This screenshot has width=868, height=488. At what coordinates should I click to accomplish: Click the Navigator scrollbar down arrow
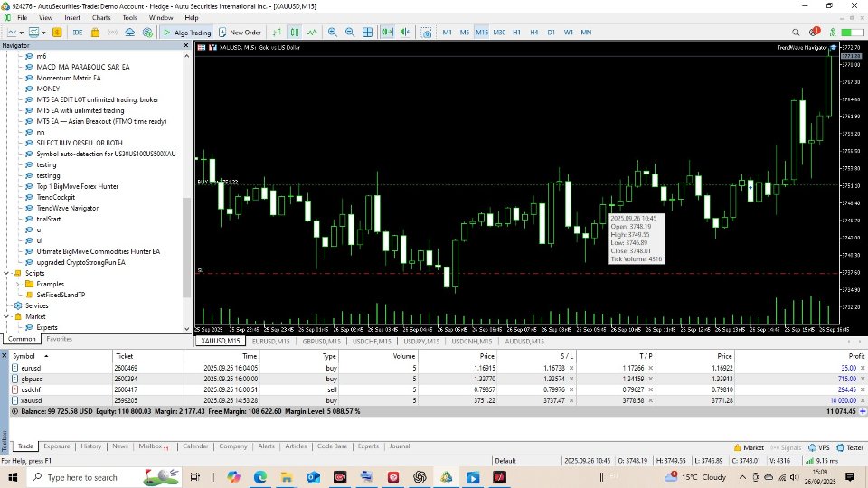186,329
